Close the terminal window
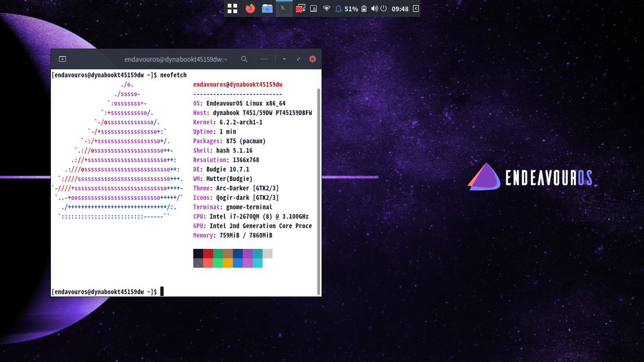Screen dimensions: 644x362 [x=312, y=59]
